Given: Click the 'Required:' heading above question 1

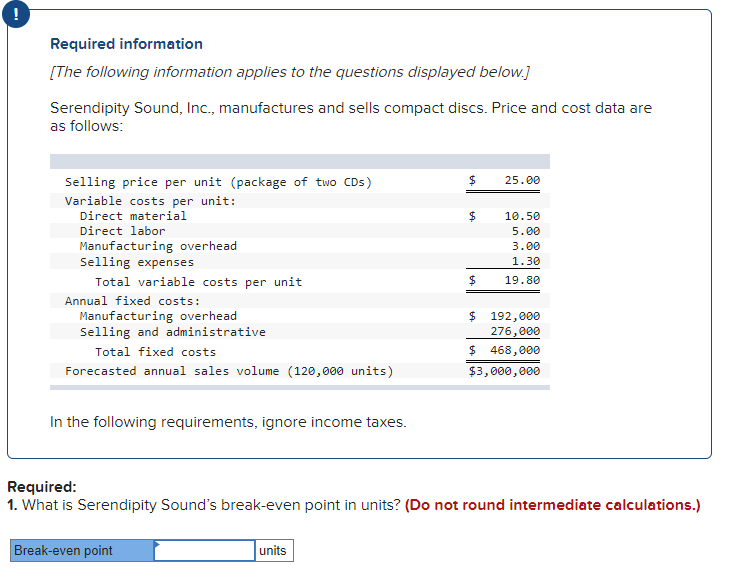Looking at the screenshot, I should pos(42,487).
